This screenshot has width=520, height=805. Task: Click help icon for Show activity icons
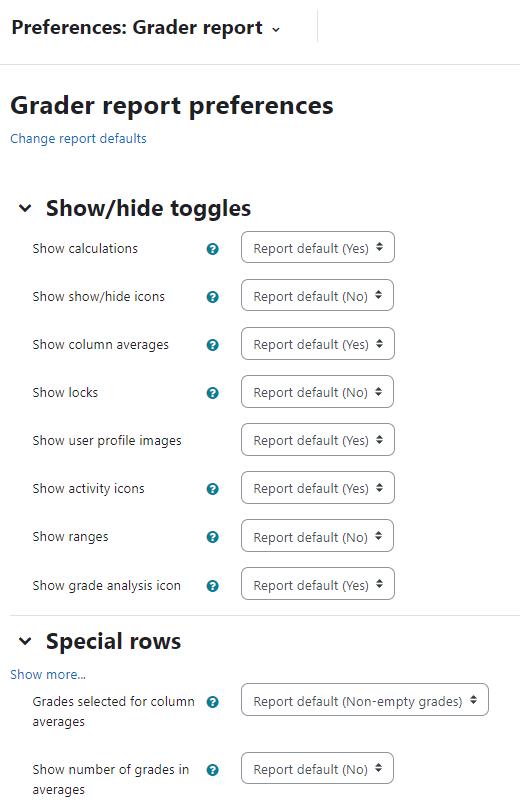pyautogui.click(x=213, y=489)
